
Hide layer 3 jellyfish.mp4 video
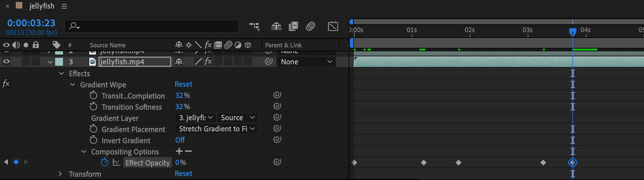[x=6, y=61]
